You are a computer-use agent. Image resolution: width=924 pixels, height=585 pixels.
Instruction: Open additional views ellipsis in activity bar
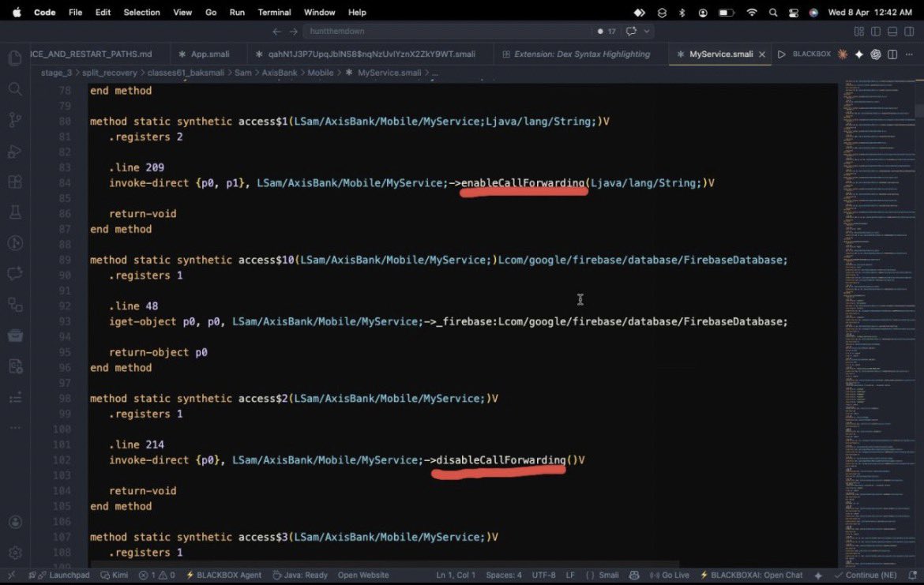(15, 428)
